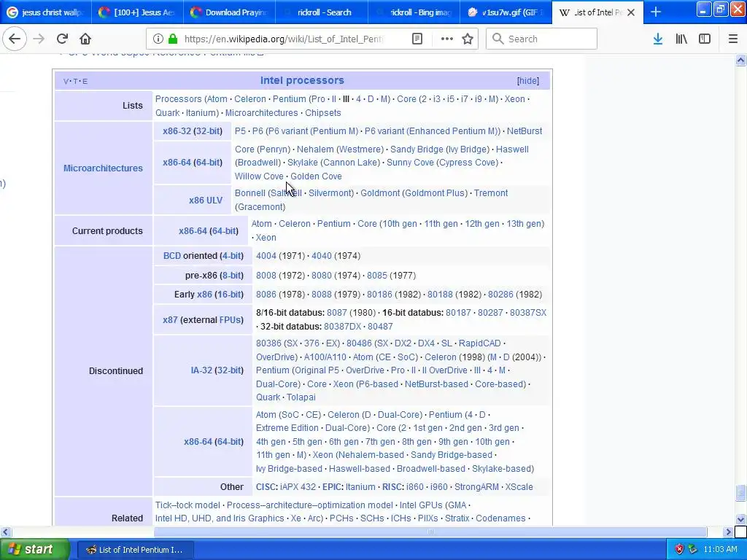Open the Golden Cove link
The image size is (747, 560).
click(x=317, y=176)
